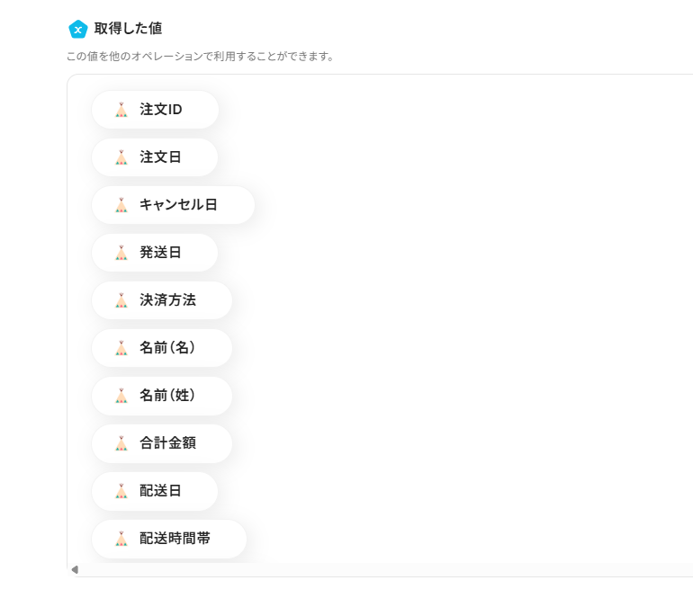Click the blue pentagon icon by 取得した値
The width and height of the screenshot is (693, 616).
click(x=78, y=30)
